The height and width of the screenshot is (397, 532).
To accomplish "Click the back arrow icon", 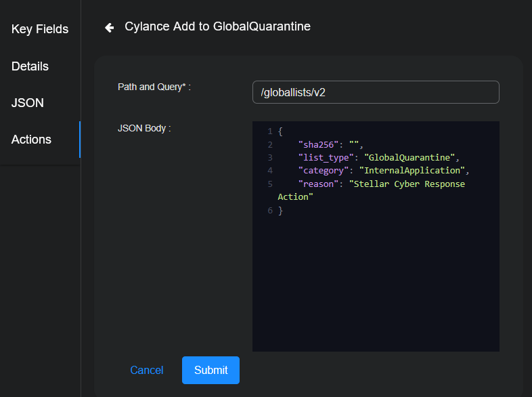I will pyautogui.click(x=109, y=28).
